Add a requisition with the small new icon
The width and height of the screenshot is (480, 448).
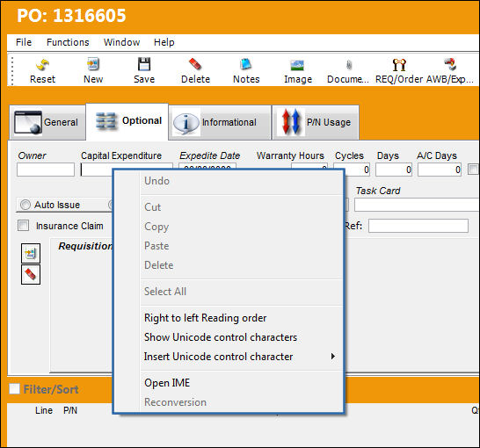(31, 253)
